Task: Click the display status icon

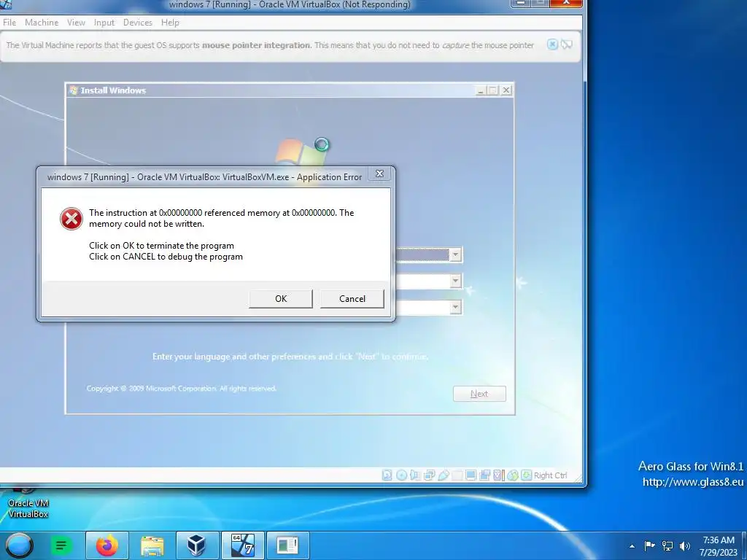Action: pos(471,475)
